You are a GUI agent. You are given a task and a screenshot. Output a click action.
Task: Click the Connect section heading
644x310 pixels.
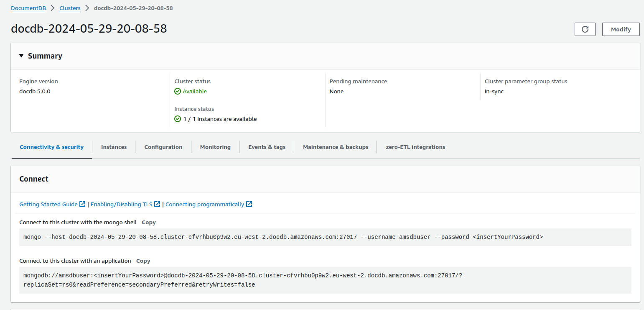[34, 179]
